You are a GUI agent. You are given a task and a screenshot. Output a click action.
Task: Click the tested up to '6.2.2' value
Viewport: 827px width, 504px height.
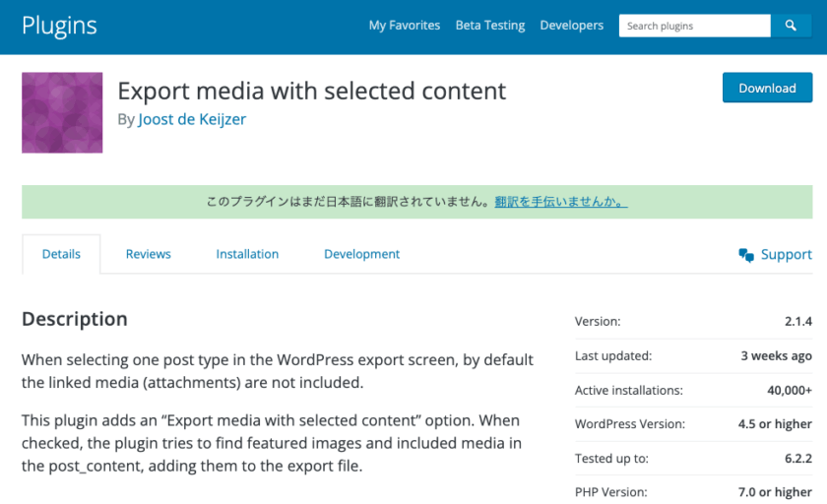(798, 458)
